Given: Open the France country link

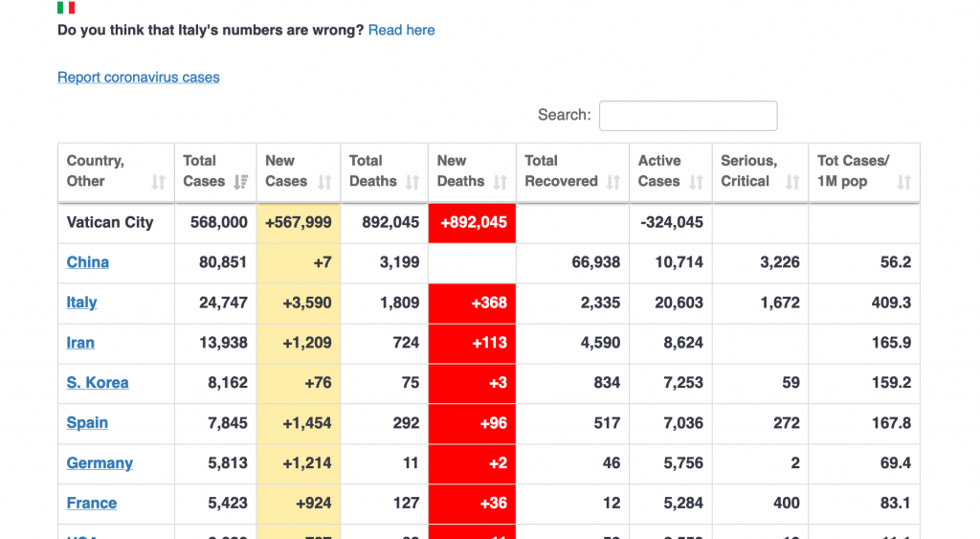Looking at the screenshot, I should coord(92,504).
